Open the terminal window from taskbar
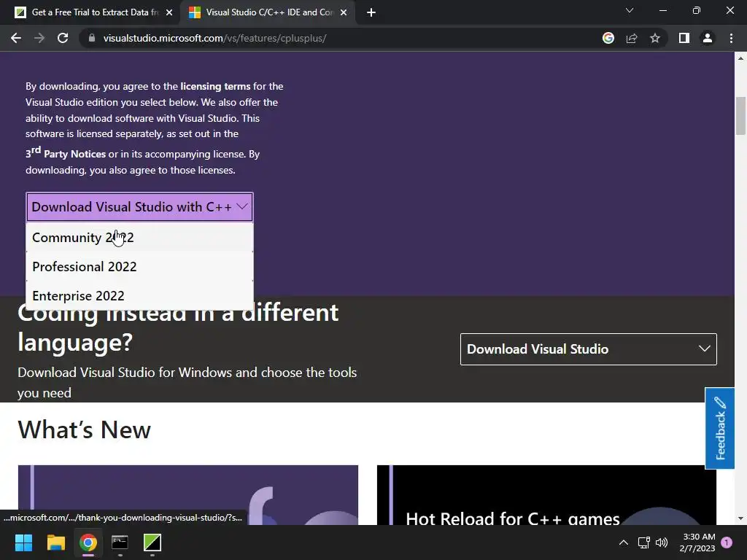 (x=120, y=542)
